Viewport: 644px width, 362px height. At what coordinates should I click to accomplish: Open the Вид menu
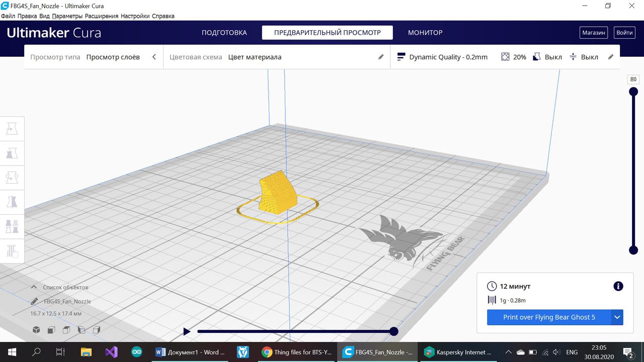tap(44, 16)
